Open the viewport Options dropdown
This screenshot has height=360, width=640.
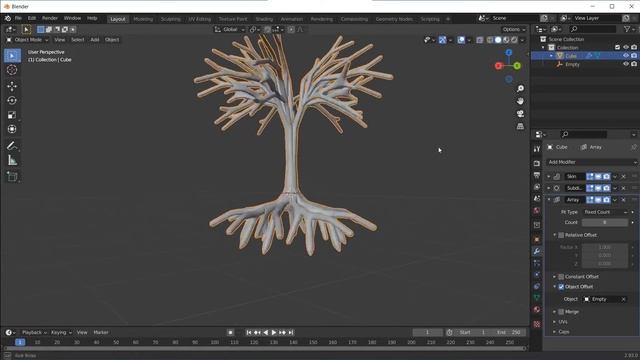pyautogui.click(x=514, y=29)
